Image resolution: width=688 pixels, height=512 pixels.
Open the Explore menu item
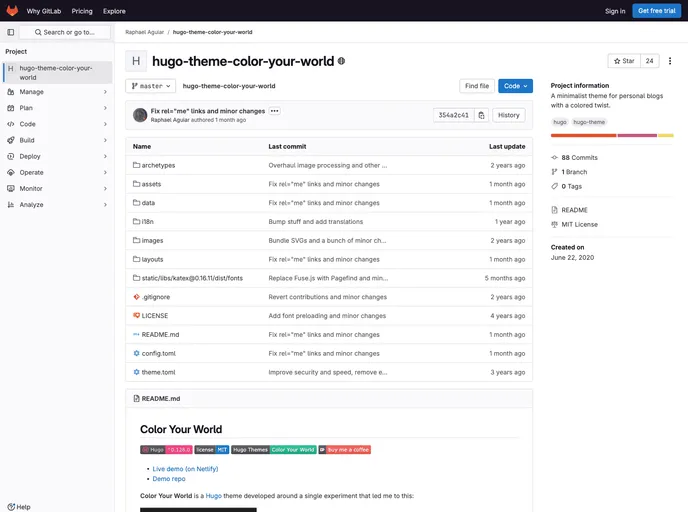pos(114,11)
